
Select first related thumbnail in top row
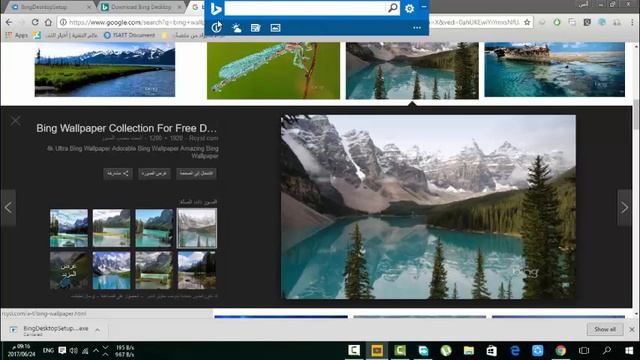click(69, 228)
